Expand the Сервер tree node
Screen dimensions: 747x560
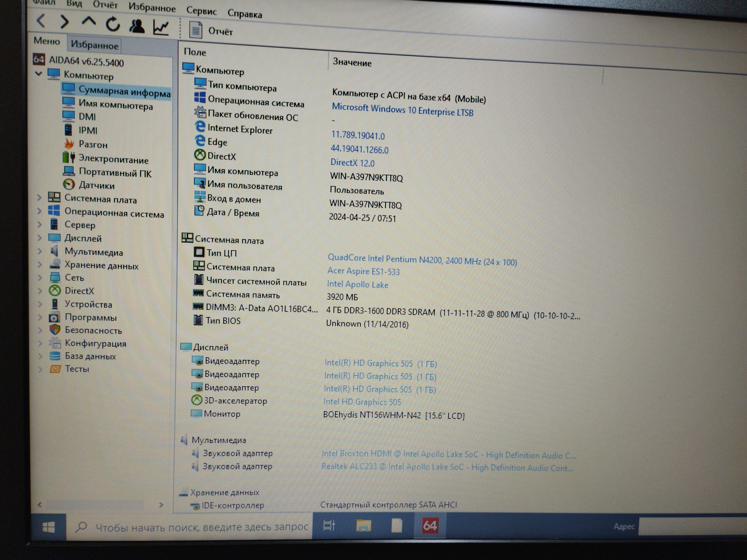[39, 224]
